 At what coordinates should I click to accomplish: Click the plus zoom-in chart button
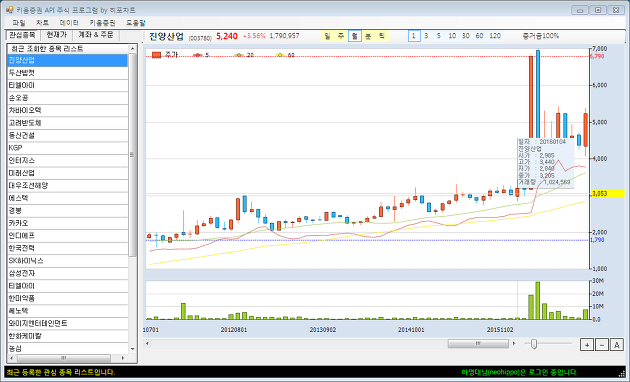tap(587, 345)
